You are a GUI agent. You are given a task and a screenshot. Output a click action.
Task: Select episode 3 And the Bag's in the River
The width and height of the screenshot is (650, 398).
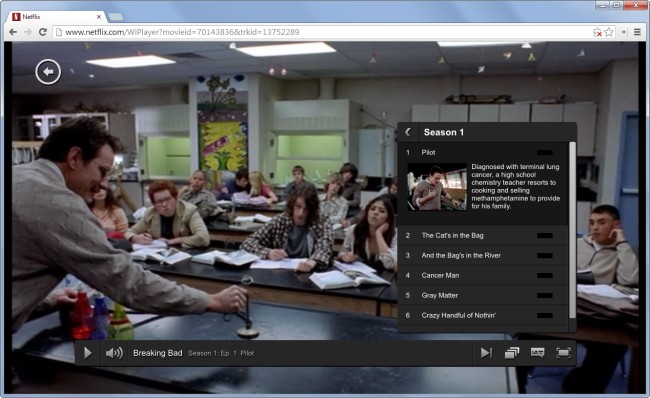483,255
